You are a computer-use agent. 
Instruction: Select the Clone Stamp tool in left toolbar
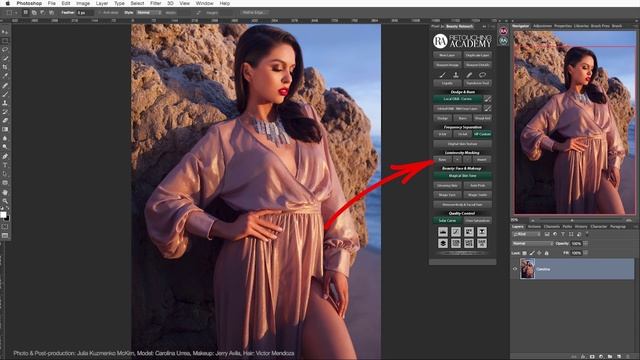[5, 103]
